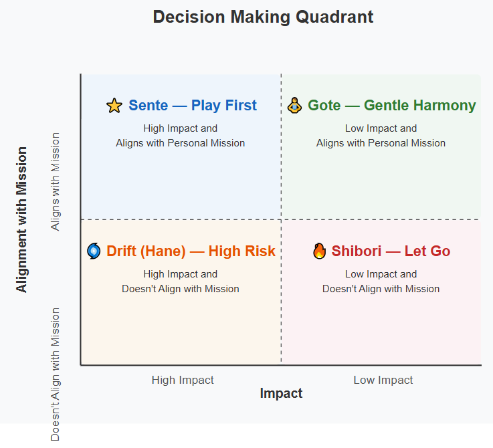Click the 'Impact' x-axis title
This screenshot has width=493, height=448.
pos(281,393)
